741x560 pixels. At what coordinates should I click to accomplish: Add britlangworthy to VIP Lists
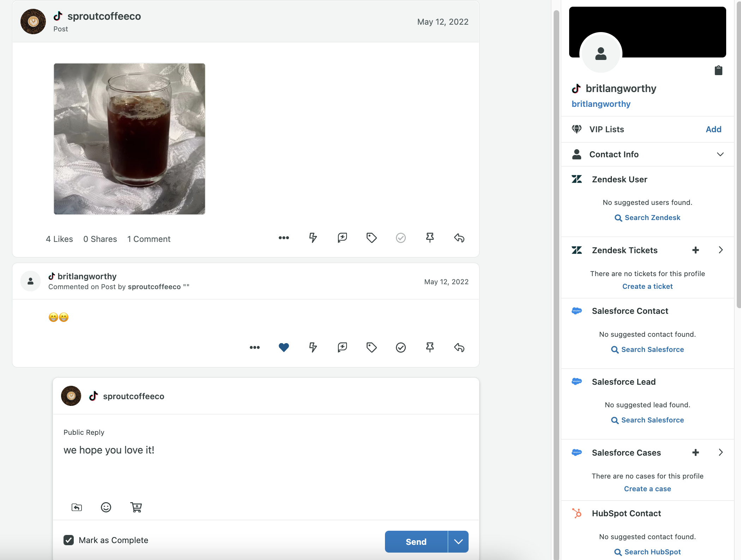pos(713,129)
